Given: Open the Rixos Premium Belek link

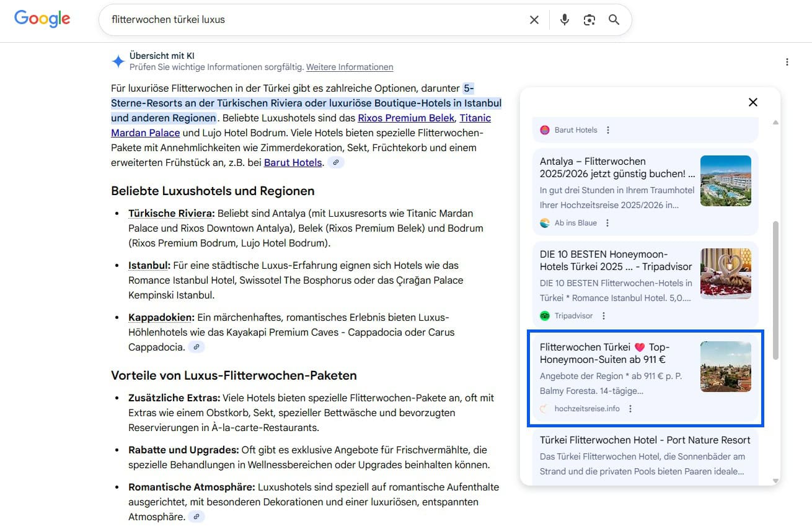Looking at the screenshot, I should pyautogui.click(x=405, y=118).
